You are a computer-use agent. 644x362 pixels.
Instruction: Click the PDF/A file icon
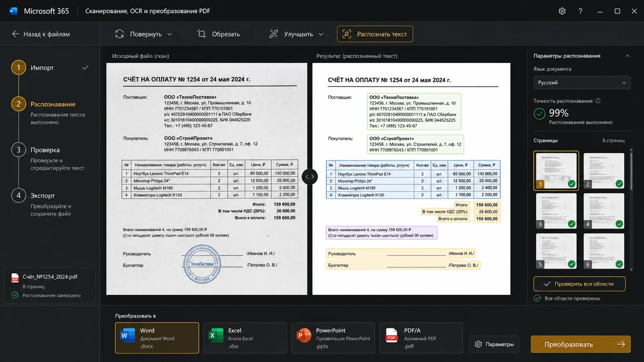click(392, 335)
